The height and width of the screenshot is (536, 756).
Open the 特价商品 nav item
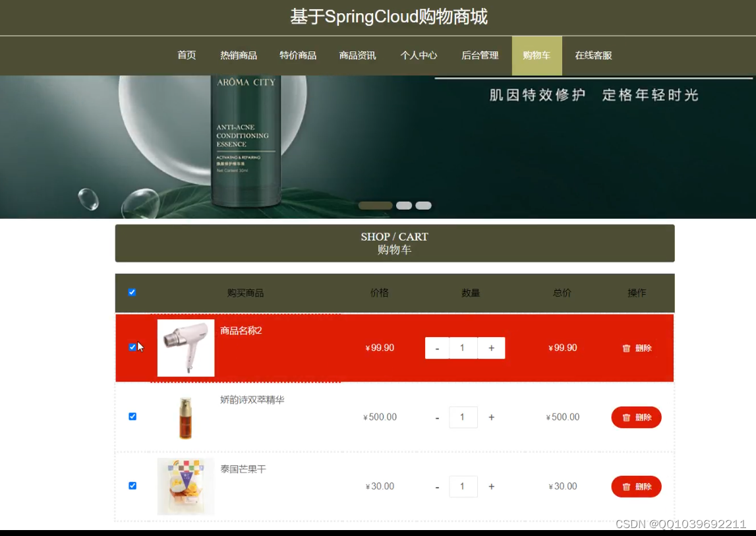tap(298, 55)
